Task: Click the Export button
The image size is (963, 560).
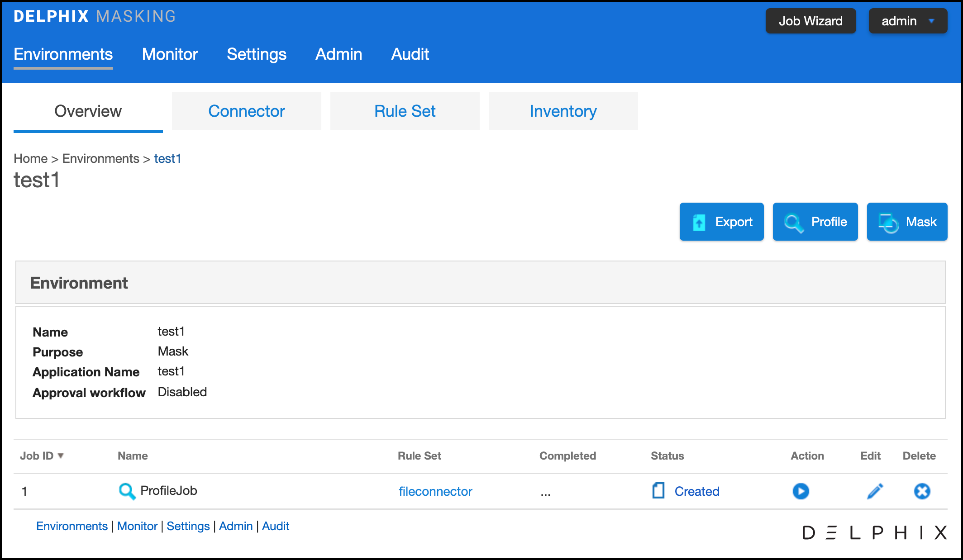Action: tap(721, 222)
